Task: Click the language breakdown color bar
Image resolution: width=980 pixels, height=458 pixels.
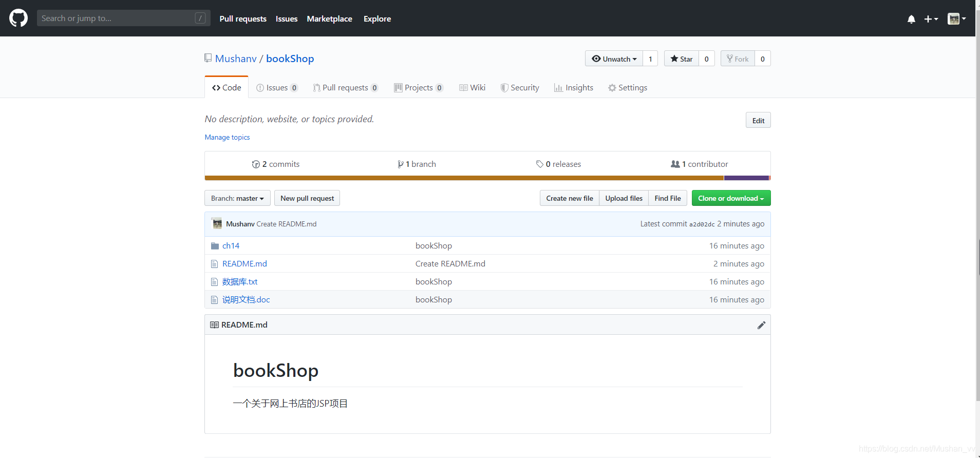Action: point(487,178)
